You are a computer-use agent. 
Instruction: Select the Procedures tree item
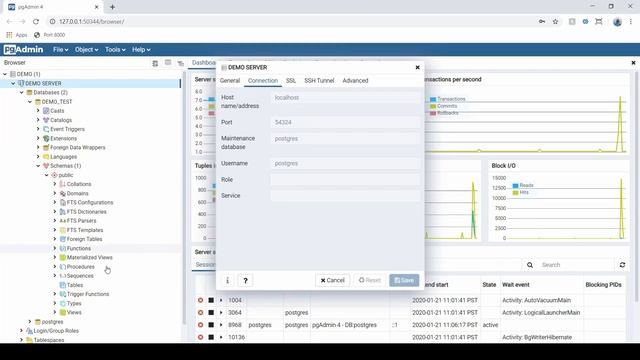coord(80,267)
